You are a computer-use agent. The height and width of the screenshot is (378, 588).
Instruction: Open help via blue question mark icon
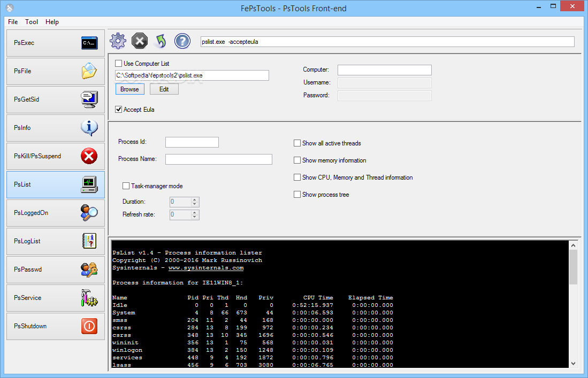tap(182, 41)
